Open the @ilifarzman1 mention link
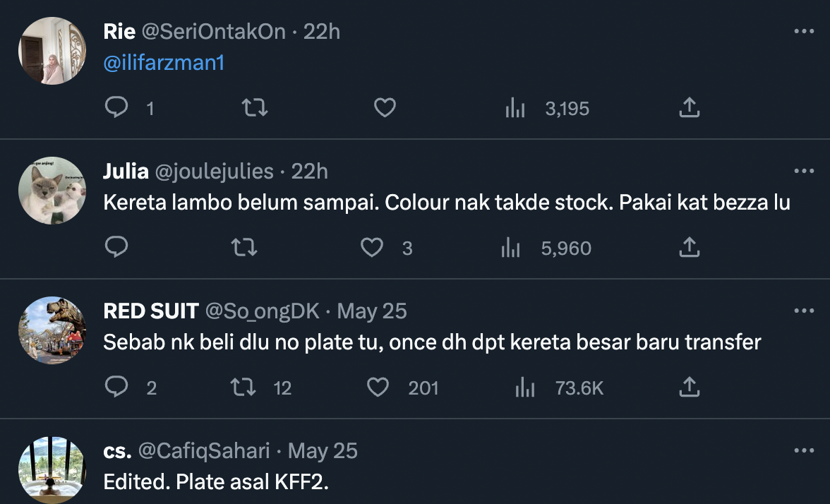The width and height of the screenshot is (830, 504). [x=164, y=63]
